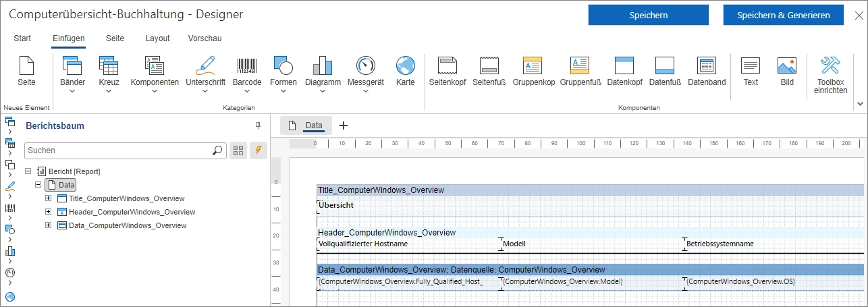The width and height of the screenshot is (868, 307).
Task: Select the Karte map component
Action: pos(405,72)
